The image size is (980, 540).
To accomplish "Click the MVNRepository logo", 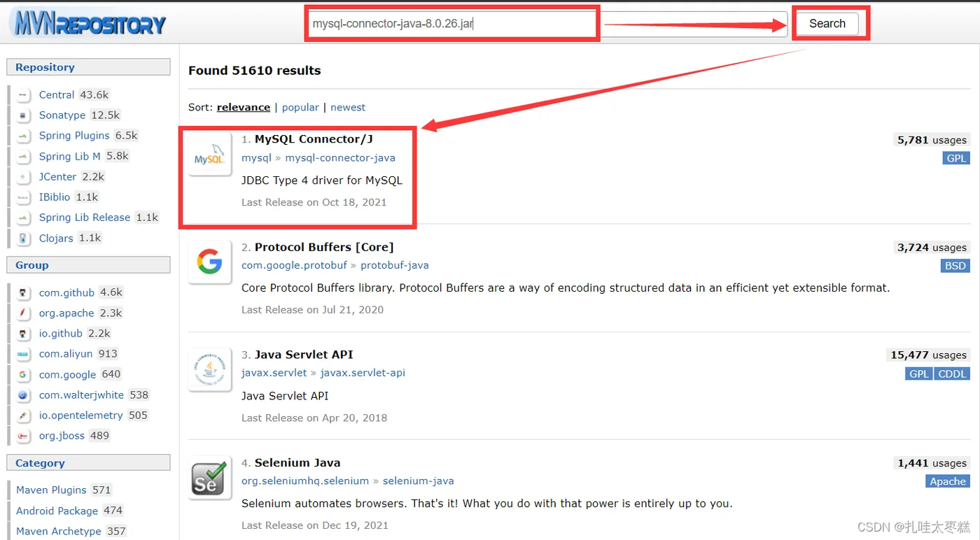I will tap(90, 24).
